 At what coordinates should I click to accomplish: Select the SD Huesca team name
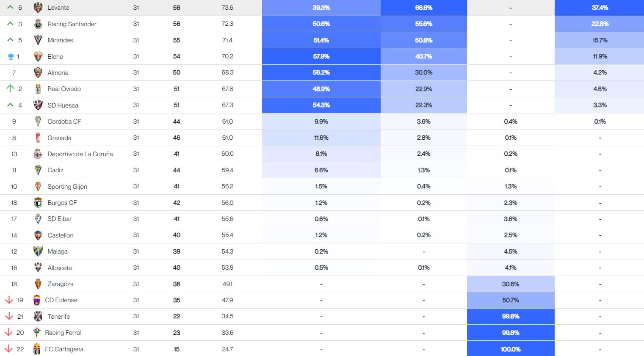click(x=63, y=105)
